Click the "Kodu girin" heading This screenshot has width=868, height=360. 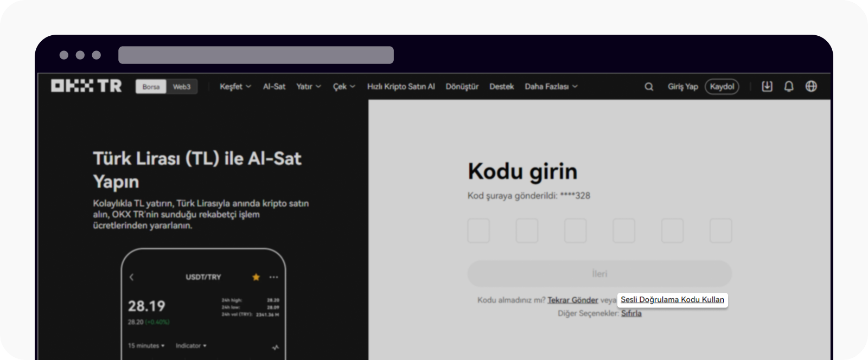click(x=522, y=171)
